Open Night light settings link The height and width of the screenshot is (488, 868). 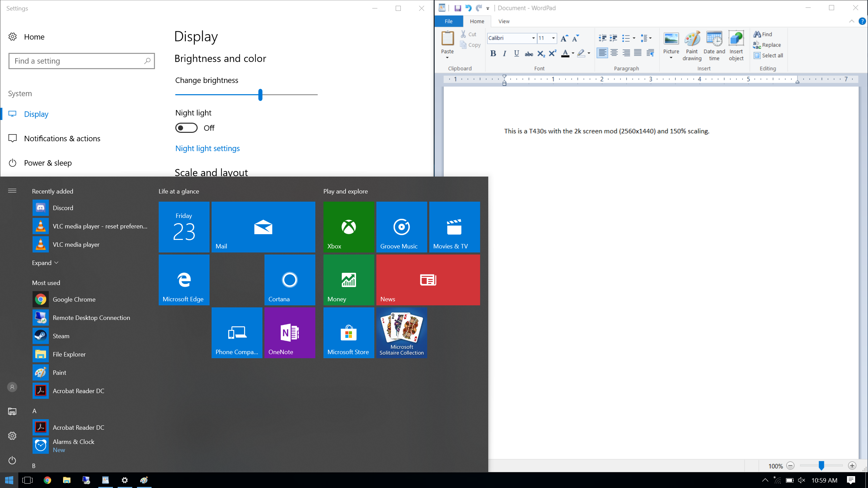pos(208,148)
